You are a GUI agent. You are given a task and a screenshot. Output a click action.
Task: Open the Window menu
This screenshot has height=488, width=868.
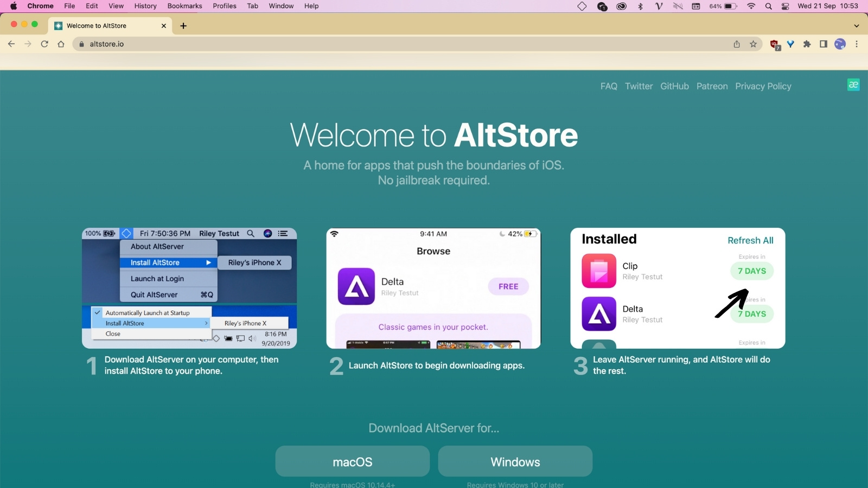click(x=281, y=6)
